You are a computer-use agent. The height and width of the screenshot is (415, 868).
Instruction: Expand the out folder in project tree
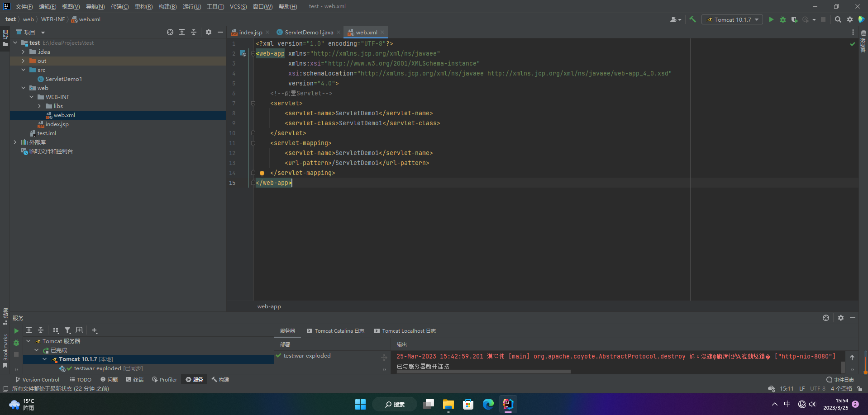23,61
